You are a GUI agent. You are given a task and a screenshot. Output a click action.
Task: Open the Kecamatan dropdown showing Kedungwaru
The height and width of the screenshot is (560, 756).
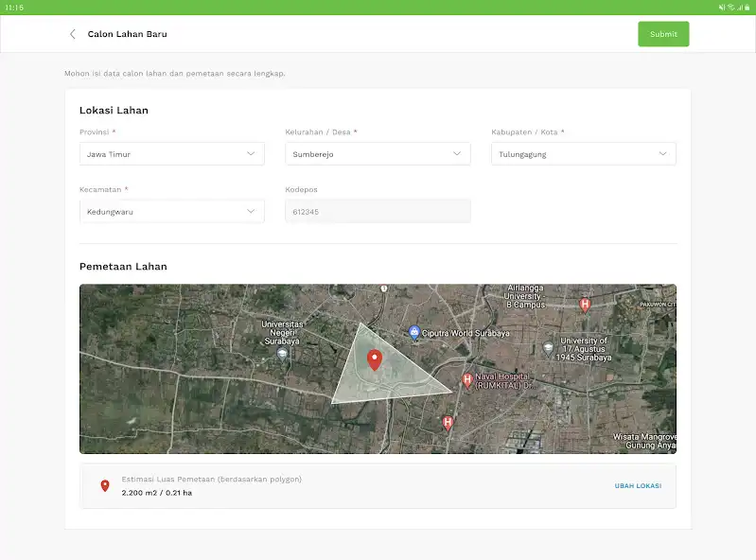(171, 211)
